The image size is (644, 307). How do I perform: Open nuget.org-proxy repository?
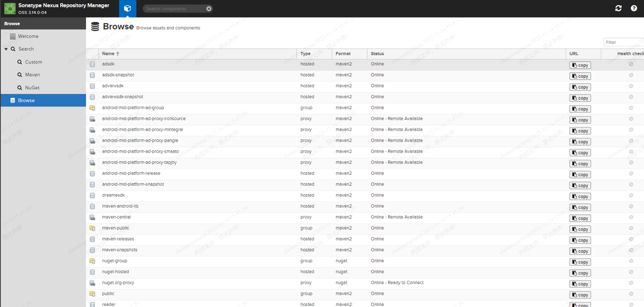(x=365, y=283)
